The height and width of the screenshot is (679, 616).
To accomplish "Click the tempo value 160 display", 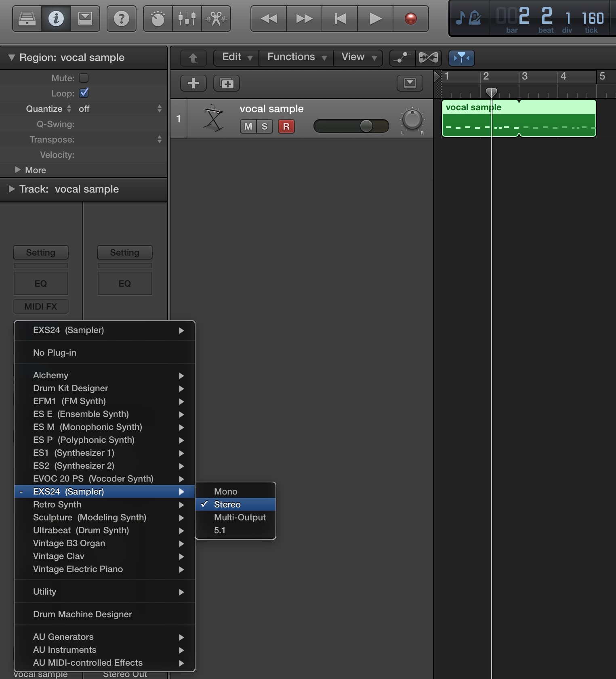I will (x=593, y=19).
